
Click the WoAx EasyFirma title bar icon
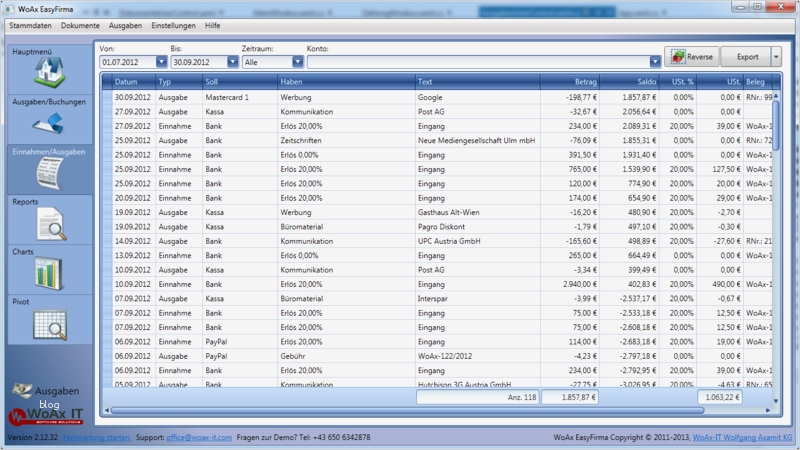coord(10,9)
